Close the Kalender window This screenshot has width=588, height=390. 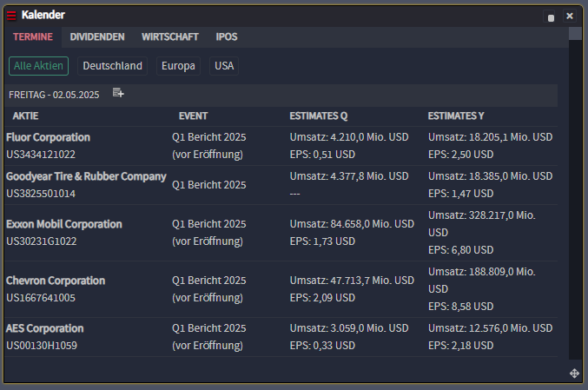pyautogui.click(x=570, y=17)
